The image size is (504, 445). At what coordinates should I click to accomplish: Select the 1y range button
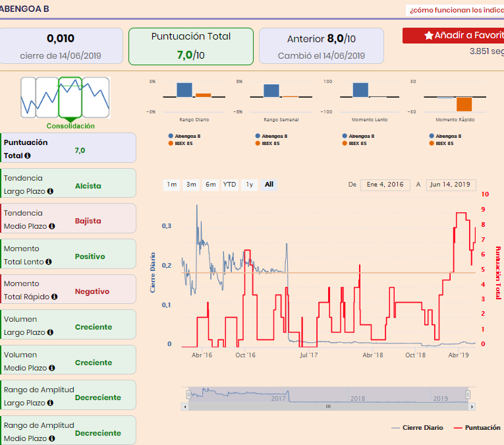tap(250, 185)
